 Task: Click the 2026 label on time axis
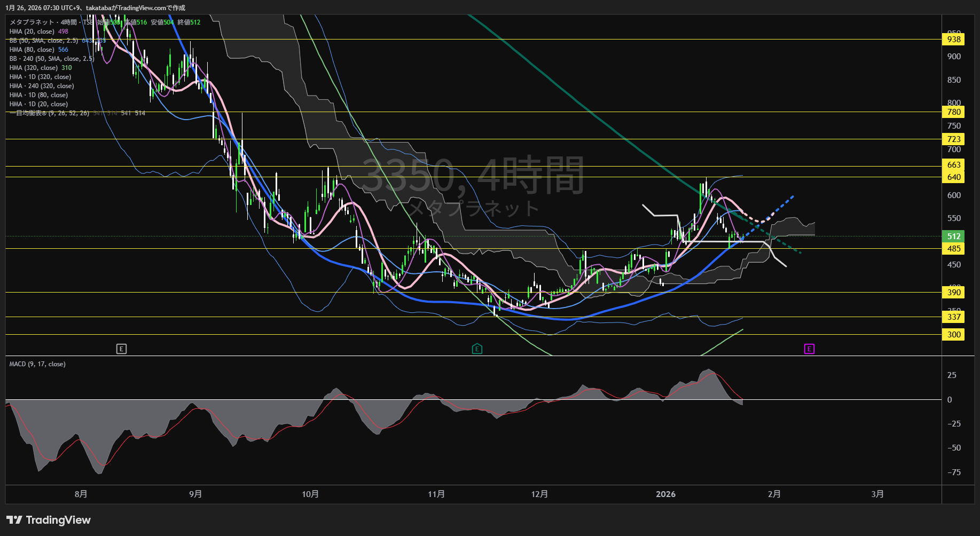665,494
